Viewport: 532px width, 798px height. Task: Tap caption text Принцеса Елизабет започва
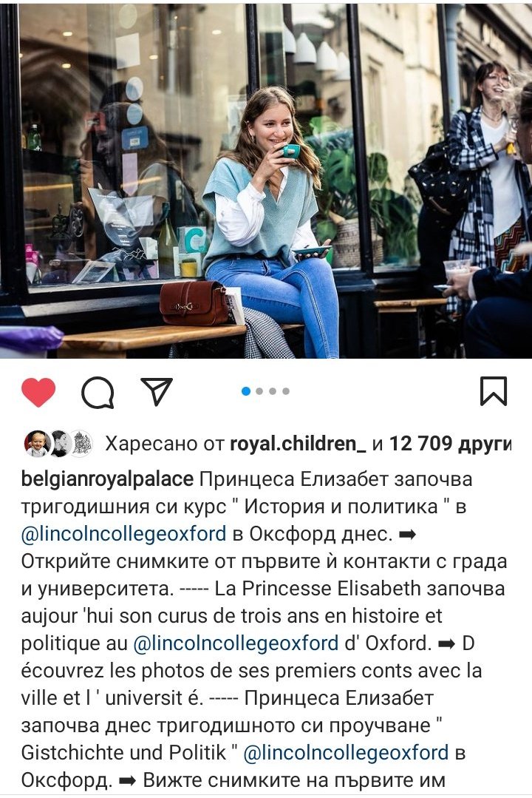(x=336, y=479)
